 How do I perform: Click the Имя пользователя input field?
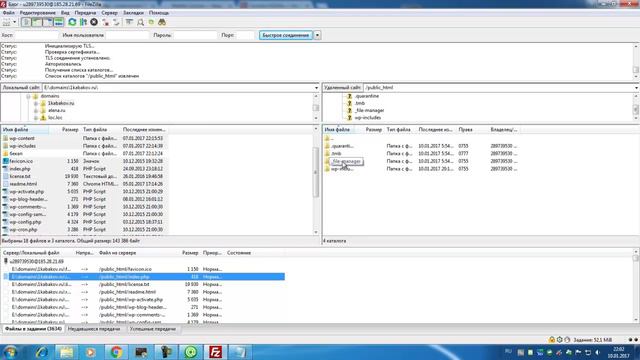click(127, 35)
